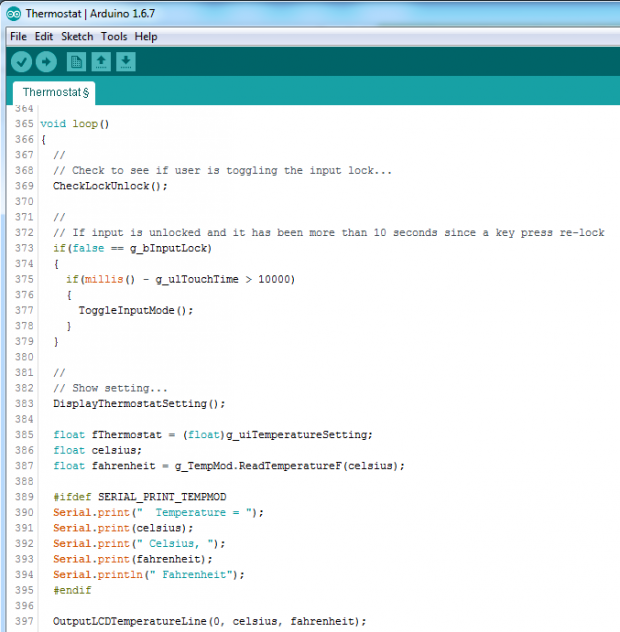
Task: Click the Serial.print(celsius); line
Action: [123, 528]
